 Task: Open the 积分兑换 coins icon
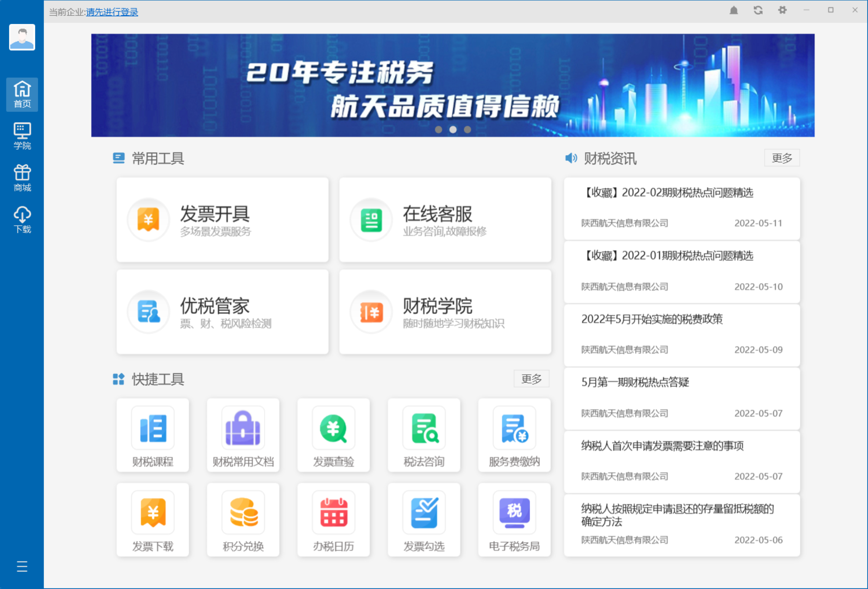point(244,512)
